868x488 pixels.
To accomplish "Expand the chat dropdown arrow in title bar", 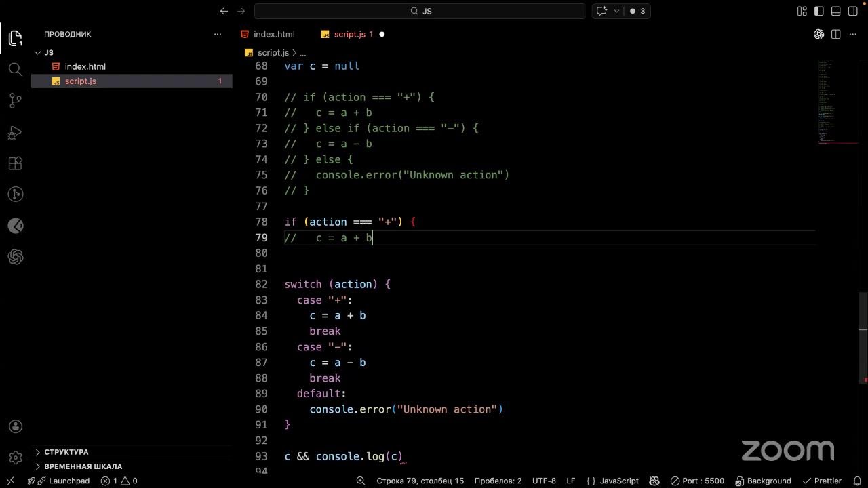I will coord(616,11).
